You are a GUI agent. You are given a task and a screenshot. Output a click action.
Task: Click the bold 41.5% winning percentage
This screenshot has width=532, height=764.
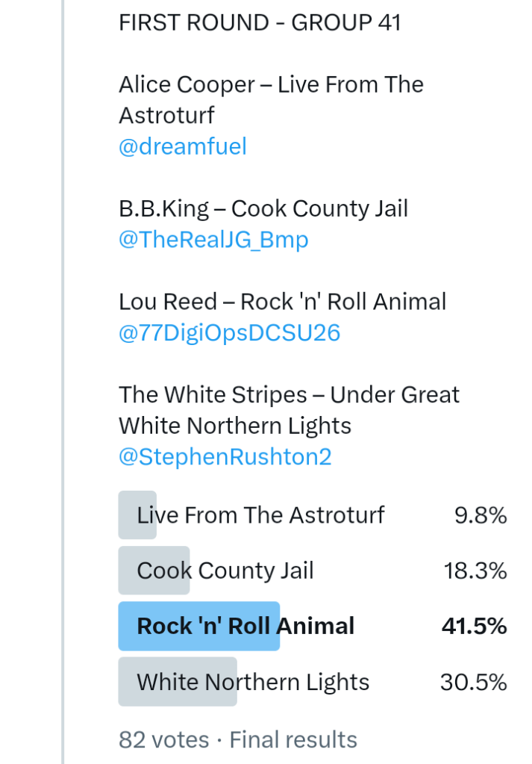coord(474,626)
